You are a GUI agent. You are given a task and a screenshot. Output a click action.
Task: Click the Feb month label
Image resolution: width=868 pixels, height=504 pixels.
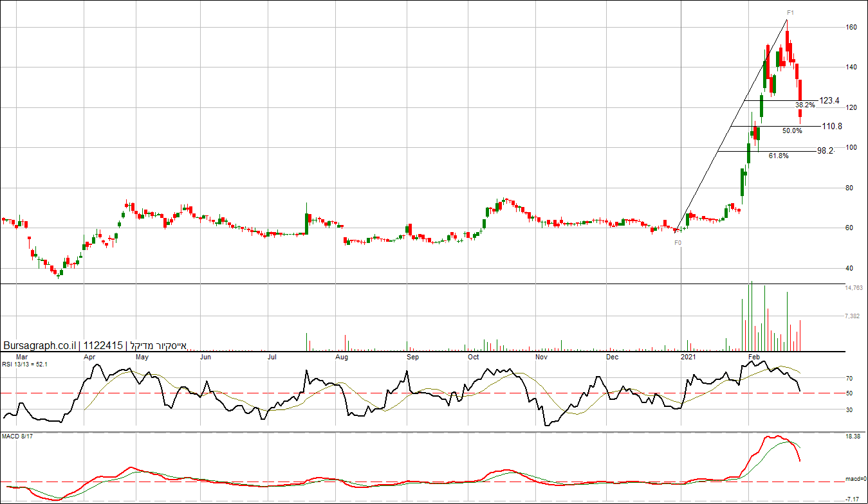754,356
